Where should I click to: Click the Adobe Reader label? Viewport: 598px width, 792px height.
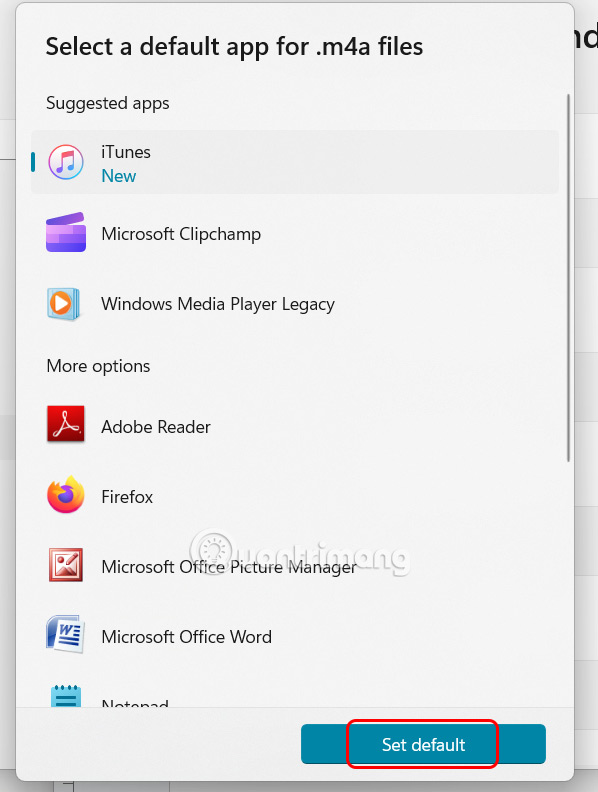156,427
